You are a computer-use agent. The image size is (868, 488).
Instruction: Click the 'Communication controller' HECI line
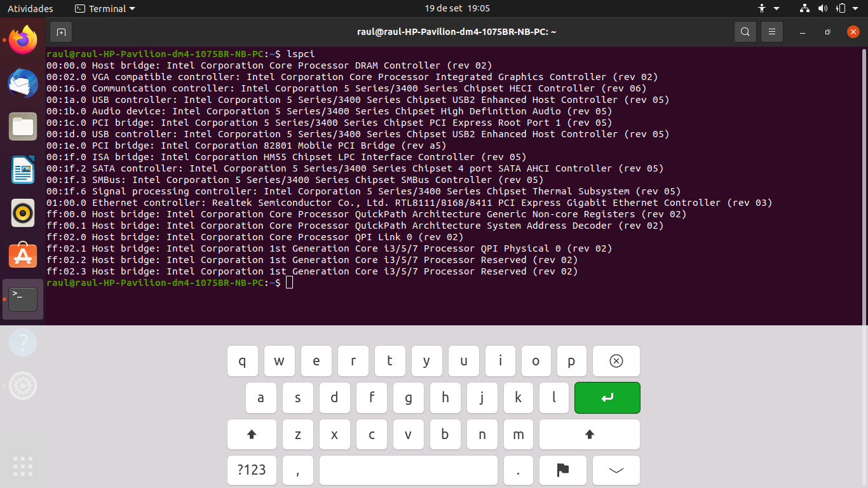tap(346, 88)
